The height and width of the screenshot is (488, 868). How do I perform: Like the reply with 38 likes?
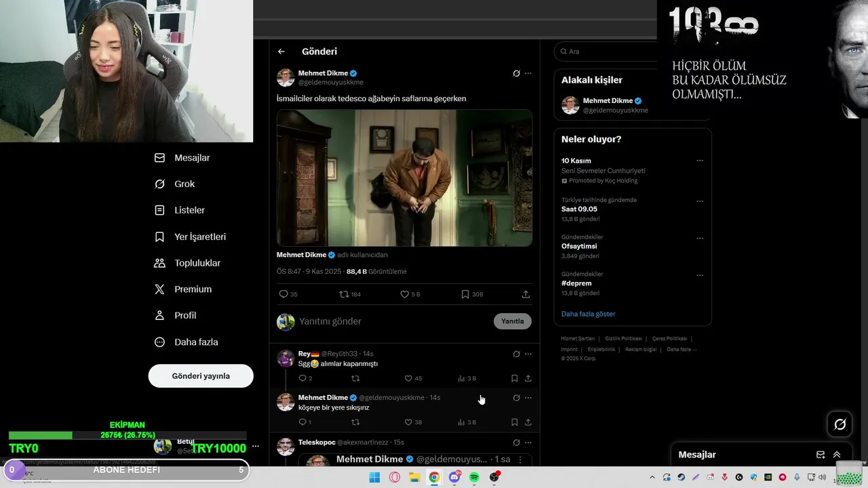click(414, 422)
